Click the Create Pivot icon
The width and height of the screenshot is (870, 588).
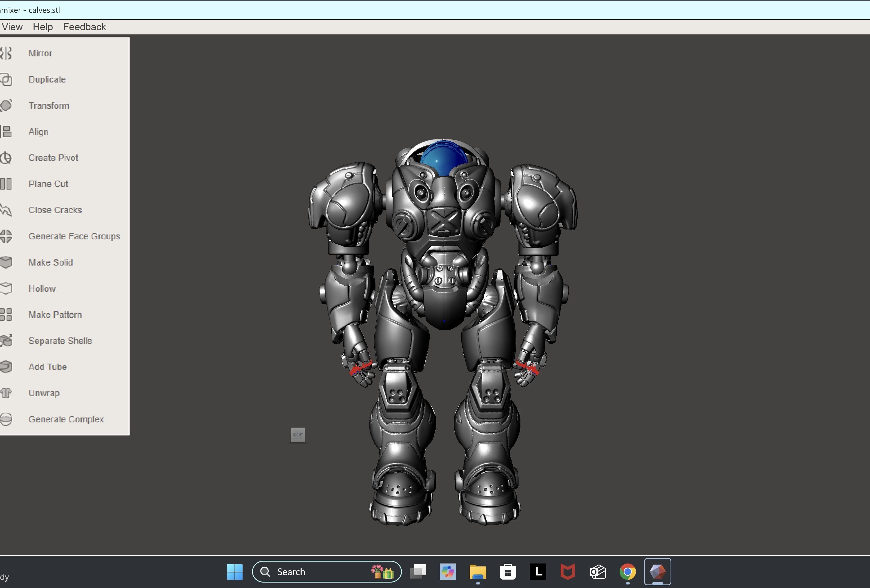pos(6,158)
